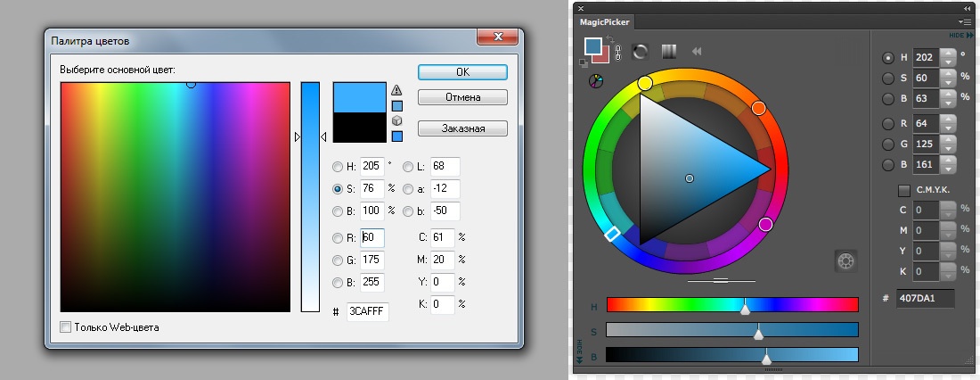The width and height of the screenshot is (980, 380).
Task: Click the MagicPicker B brightness slider
Action: 732,355
